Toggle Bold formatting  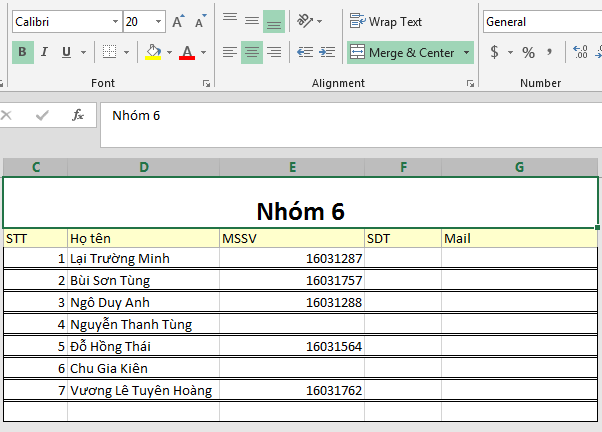click(x=23, y=52)
